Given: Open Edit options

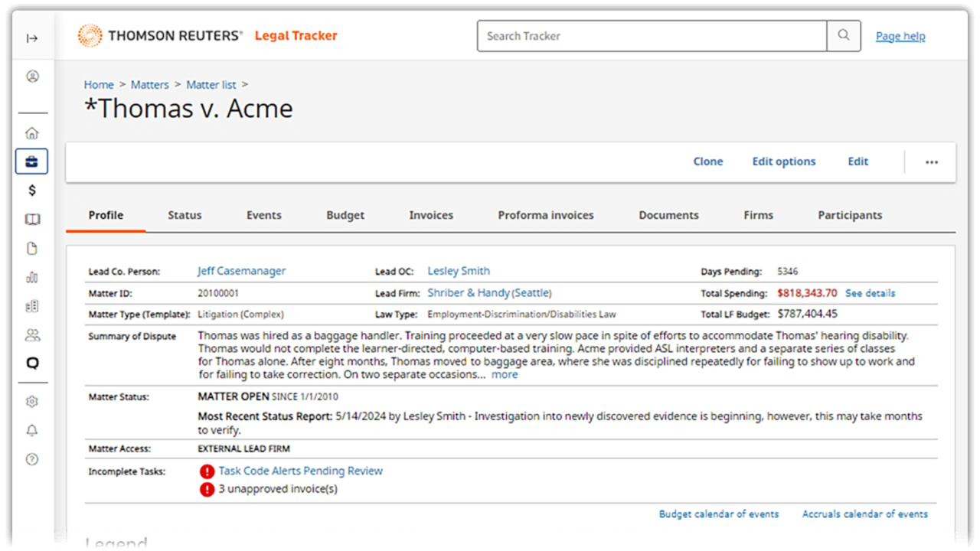Looking at the screenshot, I should [x=783, y=161].
